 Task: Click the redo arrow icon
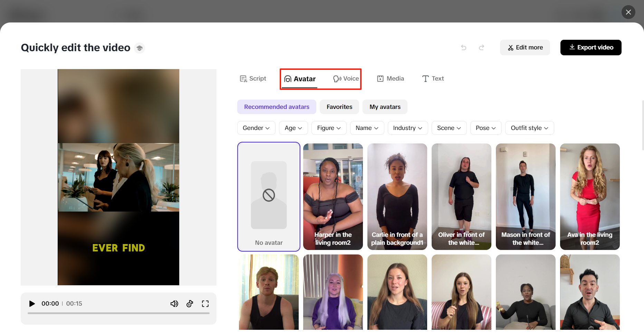(481, 47)
